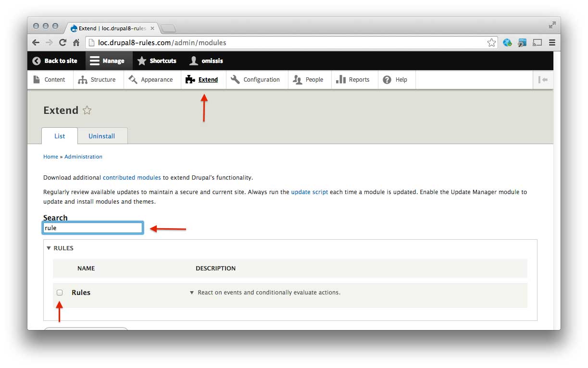This screenshot has height=368, width=588.
Task: Open the People admin menu item
Action: coord(309,80)
